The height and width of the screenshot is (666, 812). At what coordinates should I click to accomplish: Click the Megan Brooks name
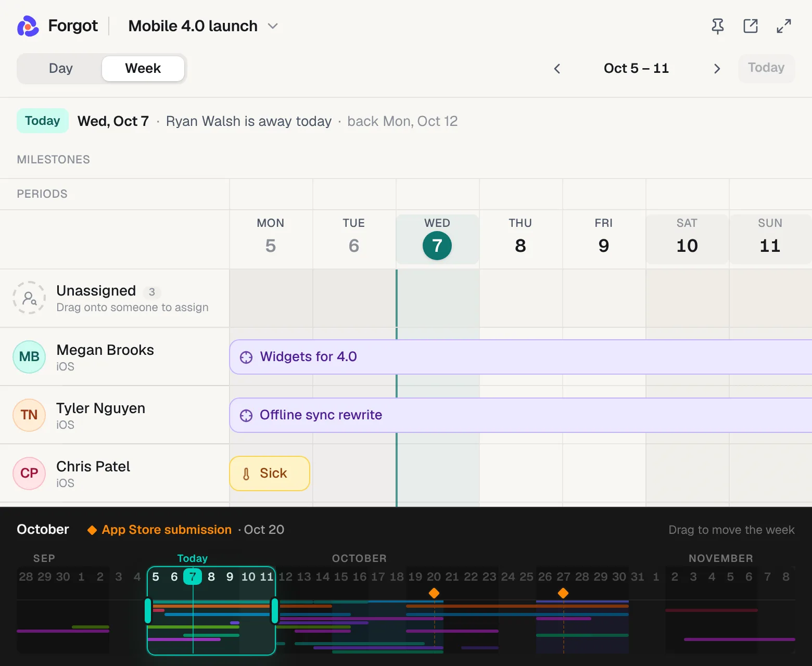coord(105,350)
